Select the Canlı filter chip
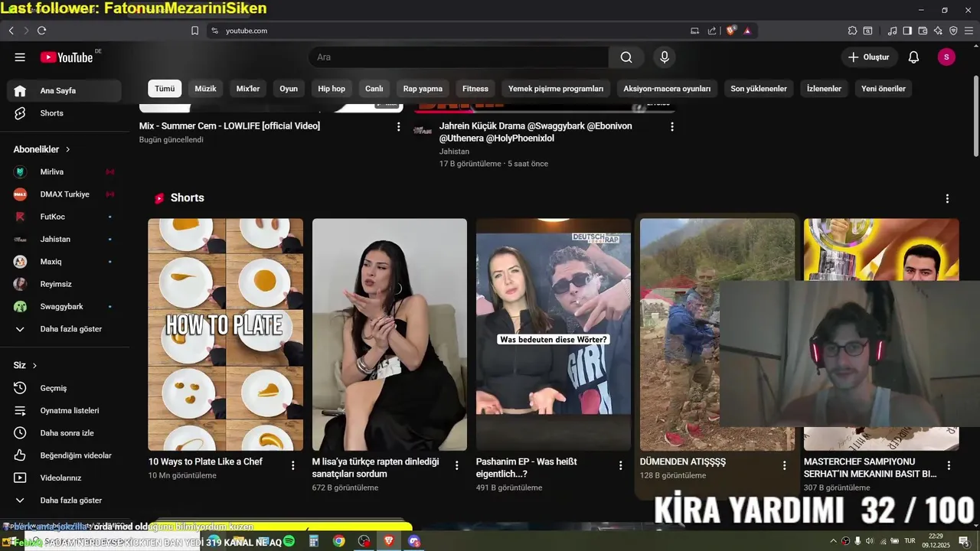 [x=374, y=89]
